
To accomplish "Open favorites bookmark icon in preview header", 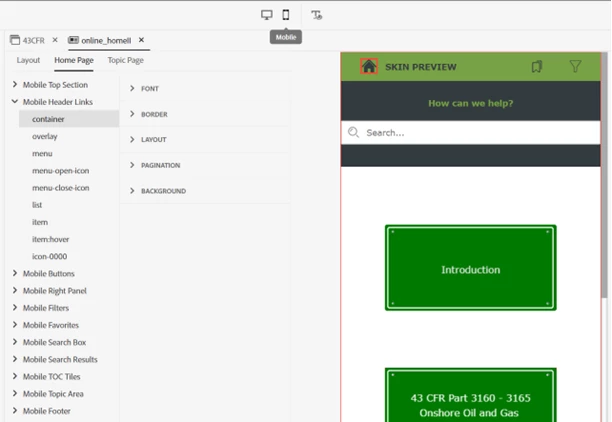I will tap(537, 66).
